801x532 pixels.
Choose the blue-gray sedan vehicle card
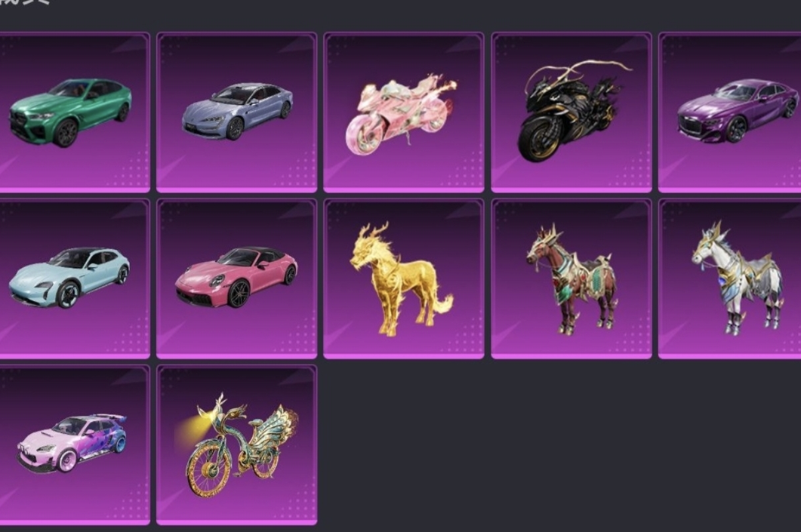(x=236, y=112)
